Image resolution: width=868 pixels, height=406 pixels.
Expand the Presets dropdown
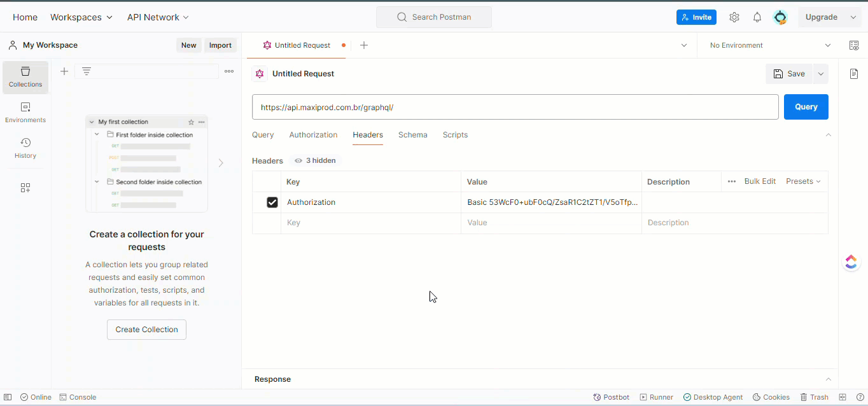[803, 181]
